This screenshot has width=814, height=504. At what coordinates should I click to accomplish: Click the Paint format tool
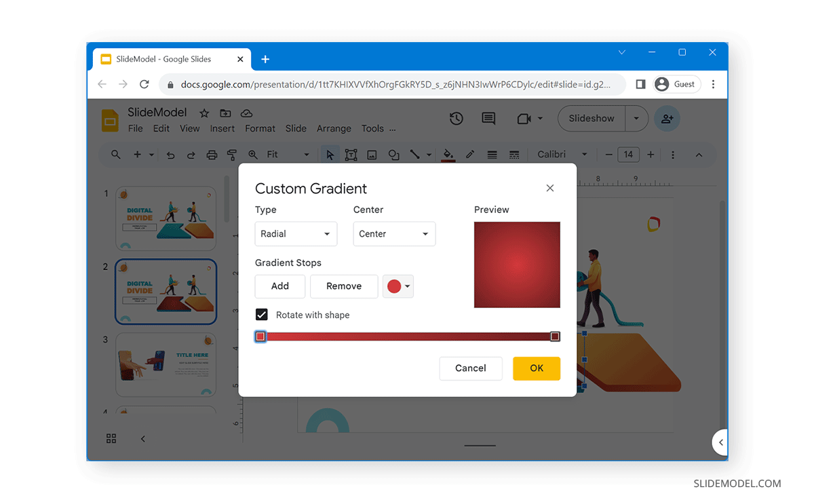click(x=231, y=155)
